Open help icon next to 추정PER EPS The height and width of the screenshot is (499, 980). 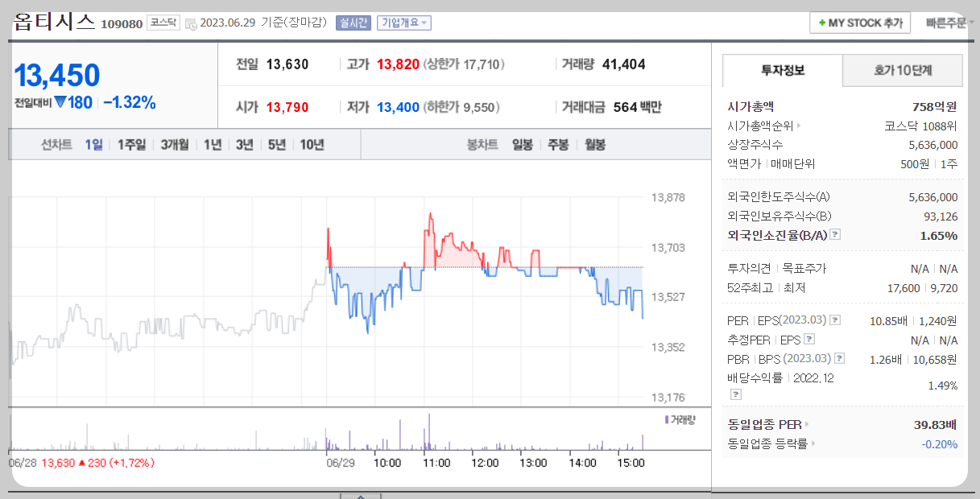[x=809, y=340]
